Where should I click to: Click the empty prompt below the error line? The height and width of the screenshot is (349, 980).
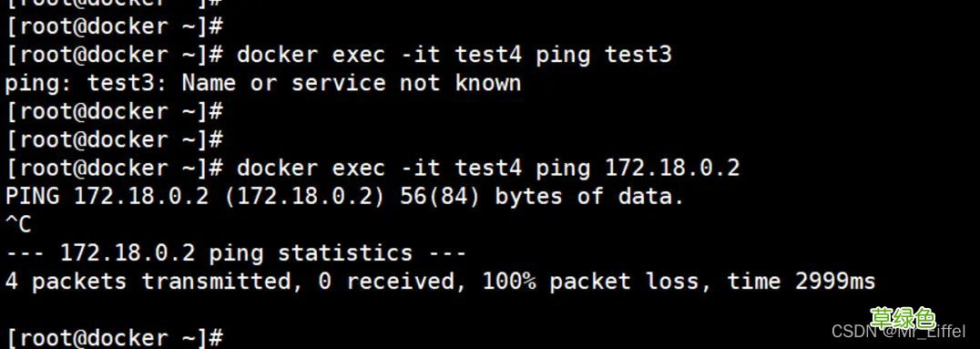pos(115,112)
